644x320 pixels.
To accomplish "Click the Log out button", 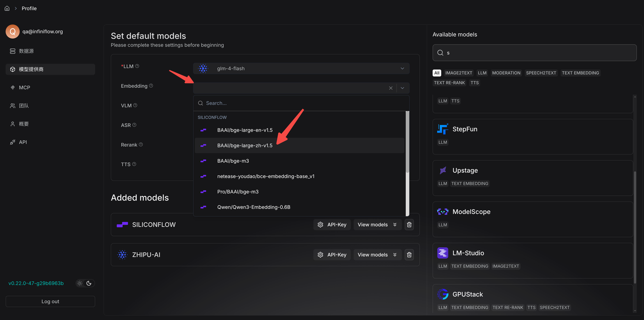I will pyautogui.click(x=50, y=301).
